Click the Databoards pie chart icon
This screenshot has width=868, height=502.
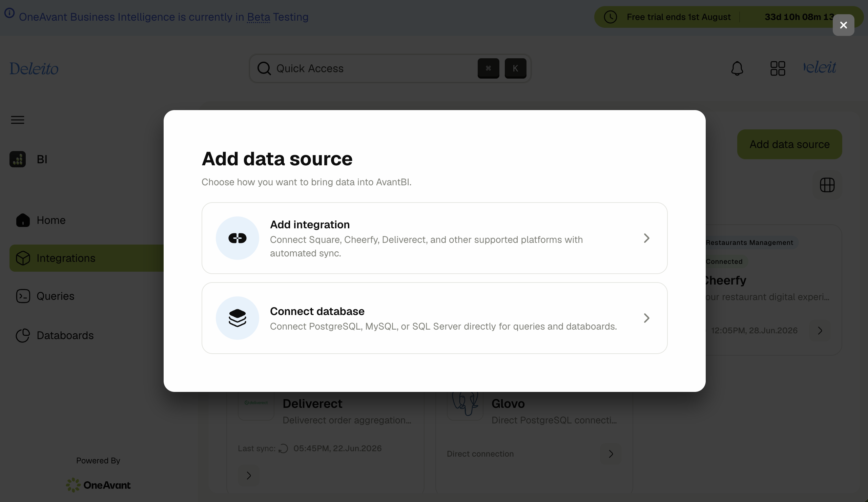(x=23, y=335)
